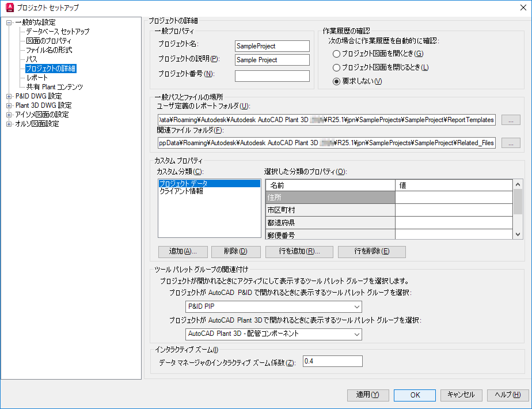532x409 pixels.
Task: Select the 郵便番号 property row
Action: pos(330,234)
